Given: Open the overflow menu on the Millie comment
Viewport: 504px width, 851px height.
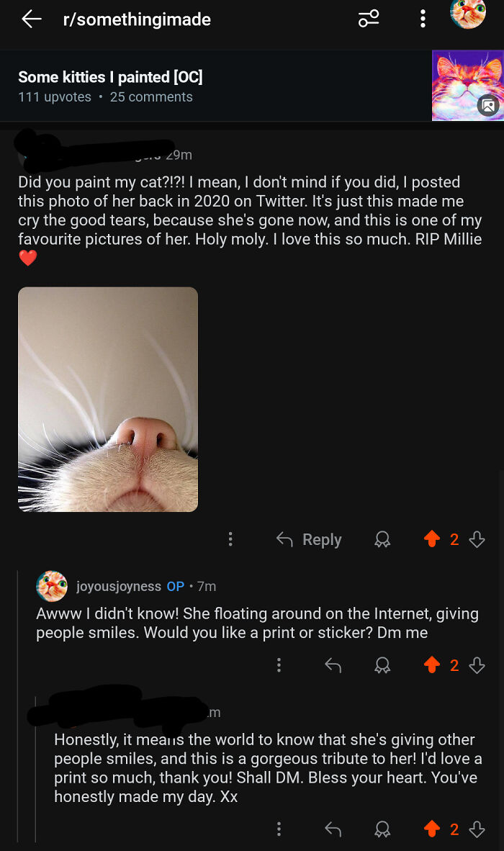Looking at the screenshot, I should [x=230, y=539].
